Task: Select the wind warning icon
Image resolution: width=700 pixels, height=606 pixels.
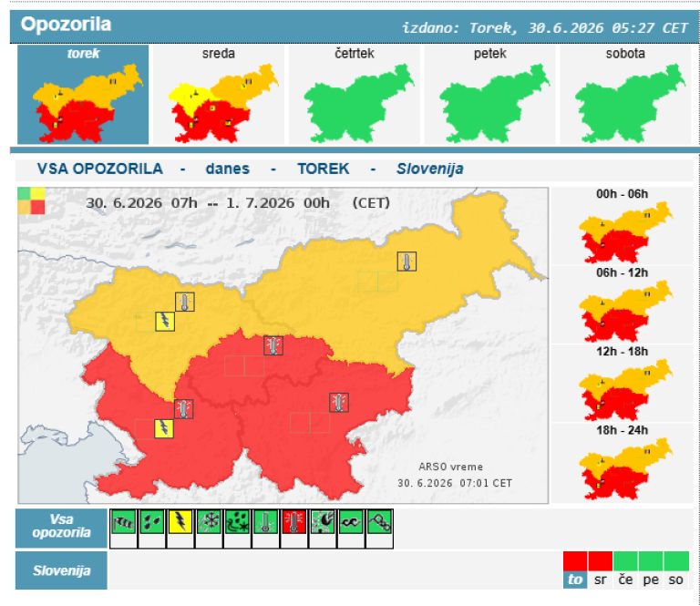Action: click(124, 521)
